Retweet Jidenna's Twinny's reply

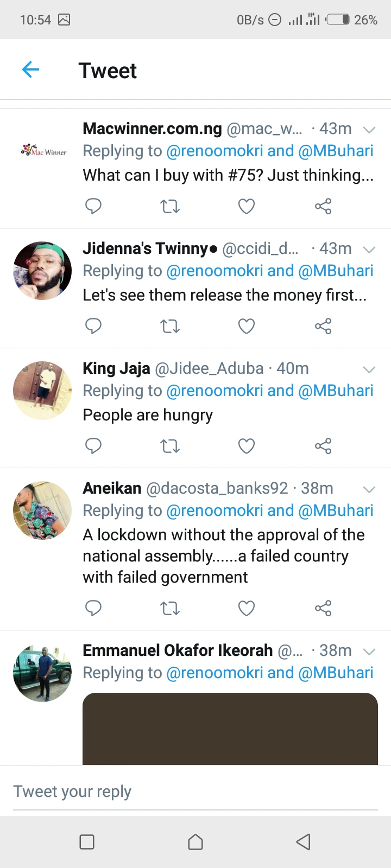click(x=170, y=326)
